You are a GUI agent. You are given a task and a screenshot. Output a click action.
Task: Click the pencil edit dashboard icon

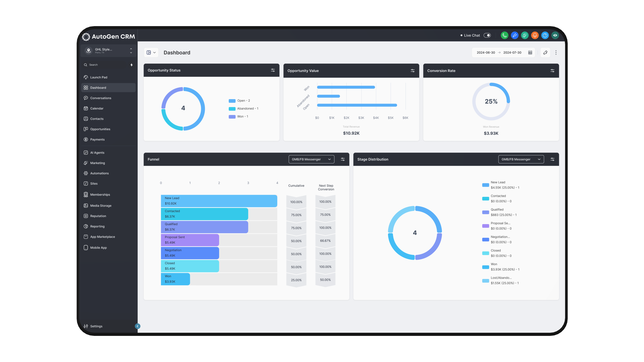pyautogui.click(x=545, y=52)
